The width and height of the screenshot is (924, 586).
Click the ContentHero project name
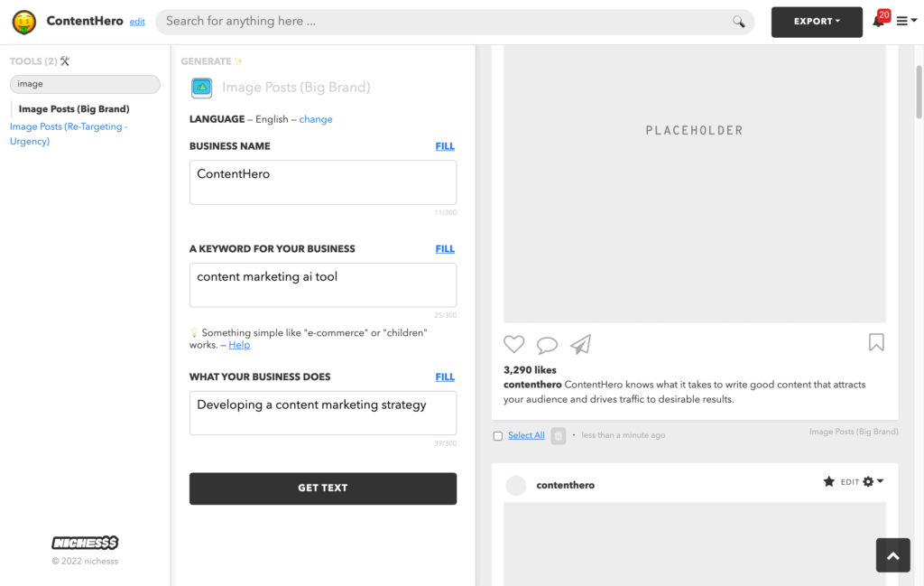[85, 22]
